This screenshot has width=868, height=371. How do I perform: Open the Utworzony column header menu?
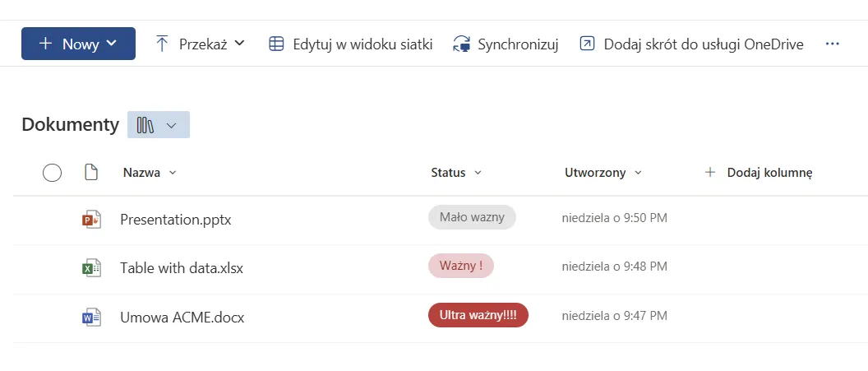pyautogui.click(x=603, y=173)
